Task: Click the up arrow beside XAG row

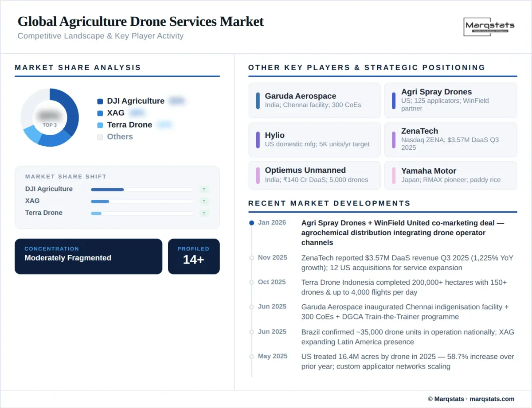Action: point(204,202)
